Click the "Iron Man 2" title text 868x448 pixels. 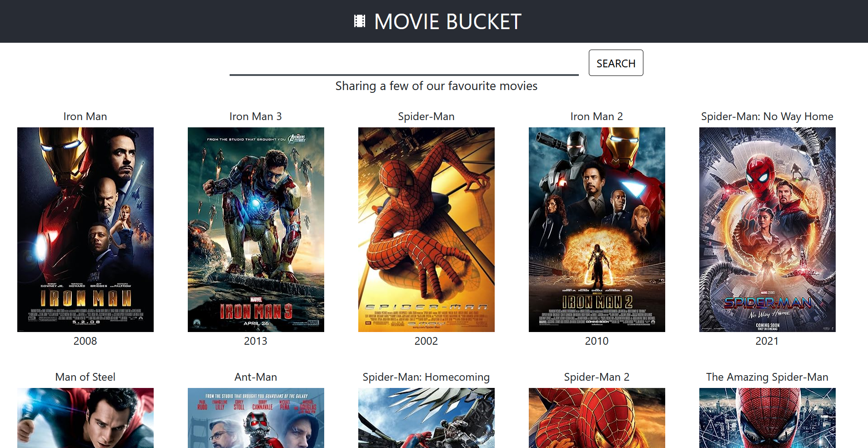(597, 116)
